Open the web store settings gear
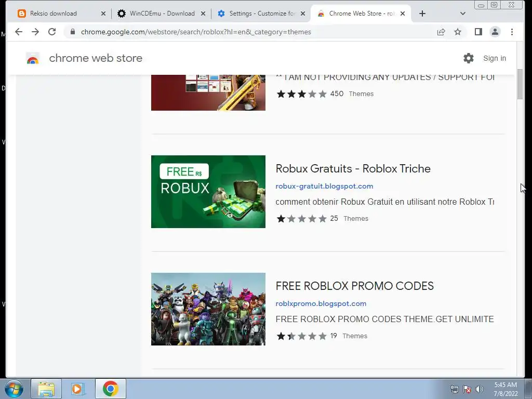The height and width of the screenshot is (399, 532). (469, 58)
